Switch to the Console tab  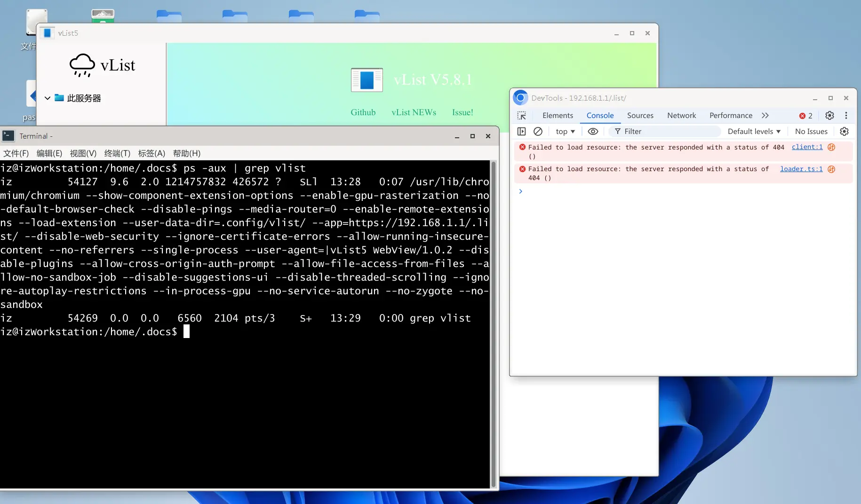[x=600, y=116]
